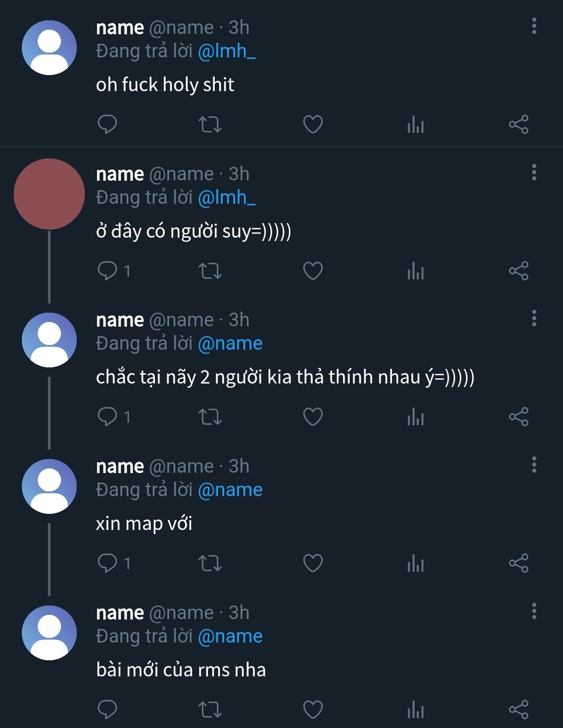Image resolution: width=563 pixels, height=728 pixels.
Task: Reply to the "ở đây có người suy" tweet
Action: [108, 271]
